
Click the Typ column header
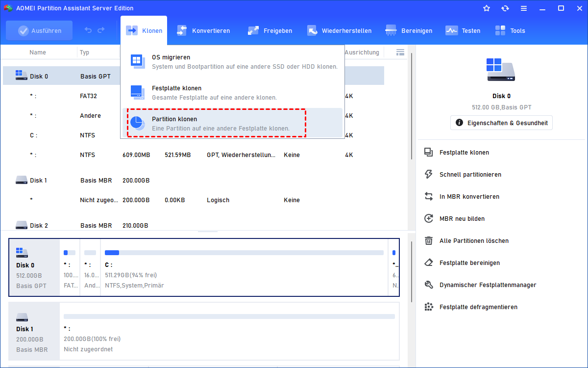[x=85, y=53]
